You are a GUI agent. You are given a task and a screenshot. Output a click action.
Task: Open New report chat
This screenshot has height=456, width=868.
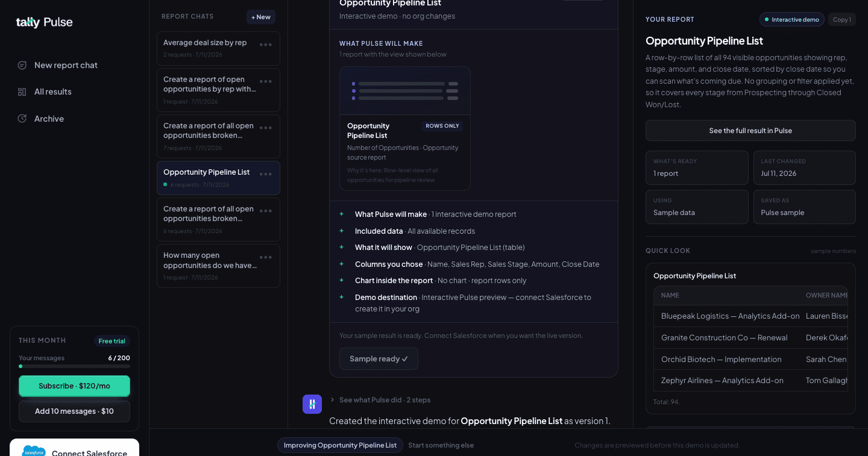tap(66, 65)
